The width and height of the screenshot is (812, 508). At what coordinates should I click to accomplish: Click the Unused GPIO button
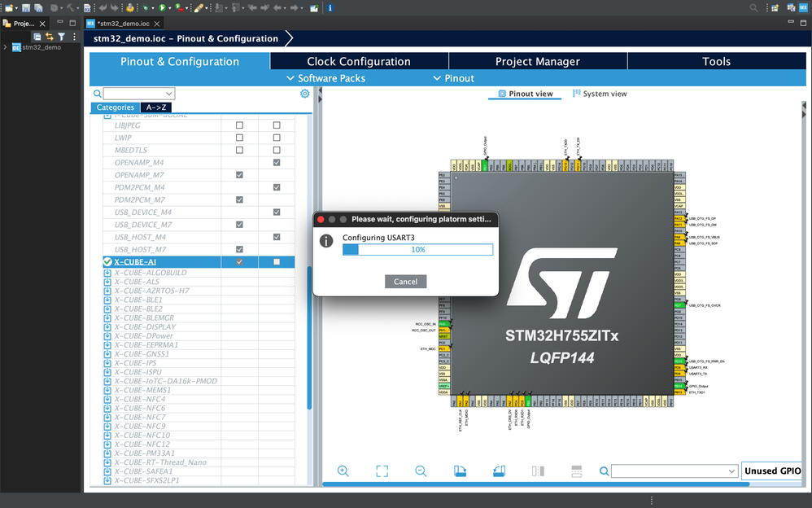[x=771, y=471]
